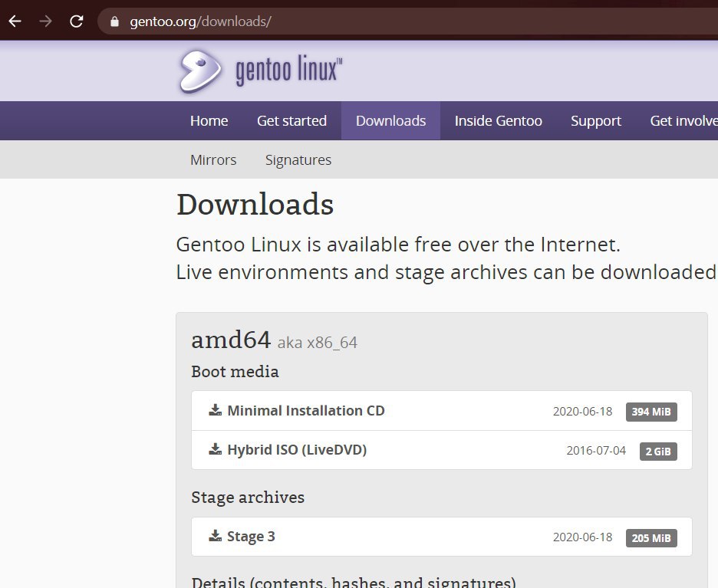Click the 2020-06-18 date on Minimal Installation CD row
The image size is (718, 588).
[582, 412]
